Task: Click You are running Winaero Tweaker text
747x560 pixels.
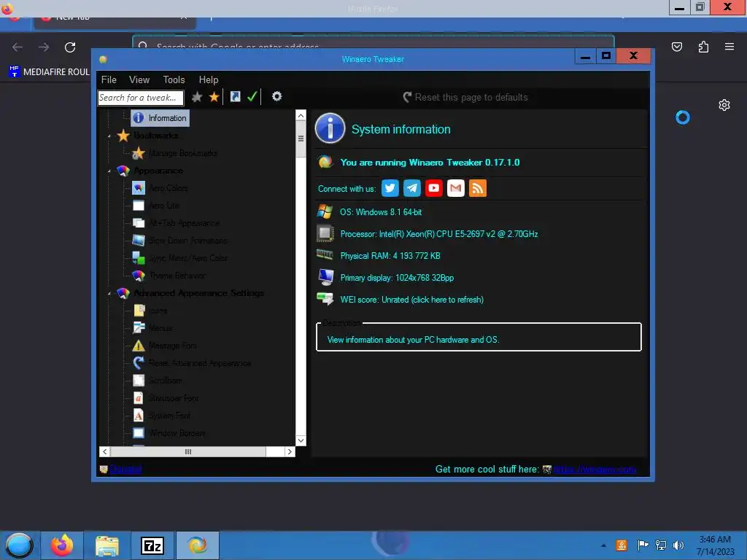Action: tap(430, 163)
